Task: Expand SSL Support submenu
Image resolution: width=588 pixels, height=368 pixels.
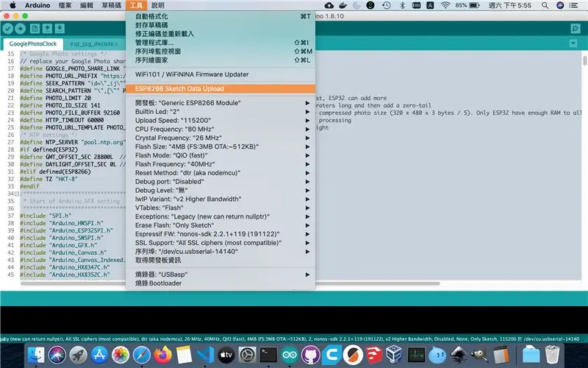Action: tap(220, 243)
